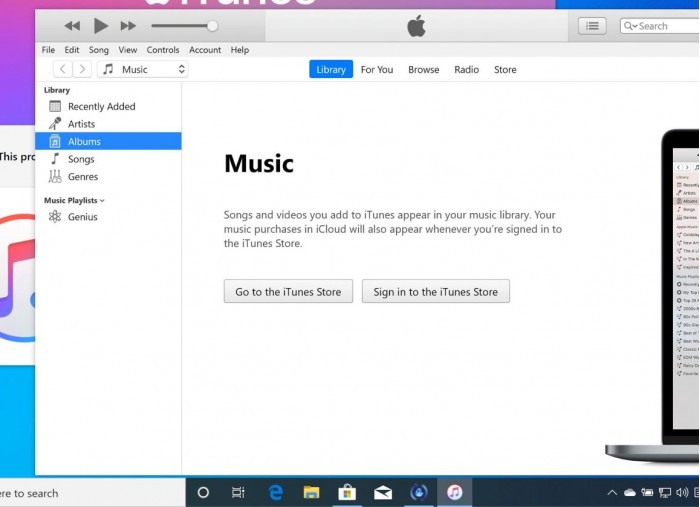Navigate back with the left arrow
700x507 pixels.
click(62, 69)
